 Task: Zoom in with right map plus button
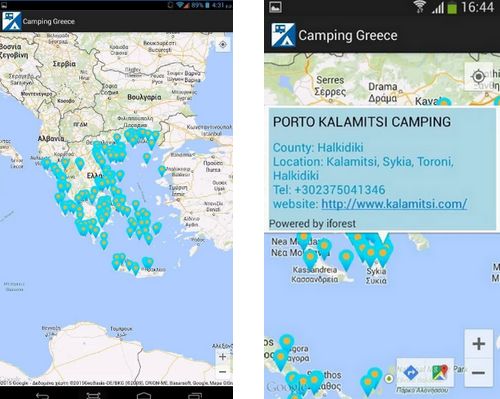479,344
